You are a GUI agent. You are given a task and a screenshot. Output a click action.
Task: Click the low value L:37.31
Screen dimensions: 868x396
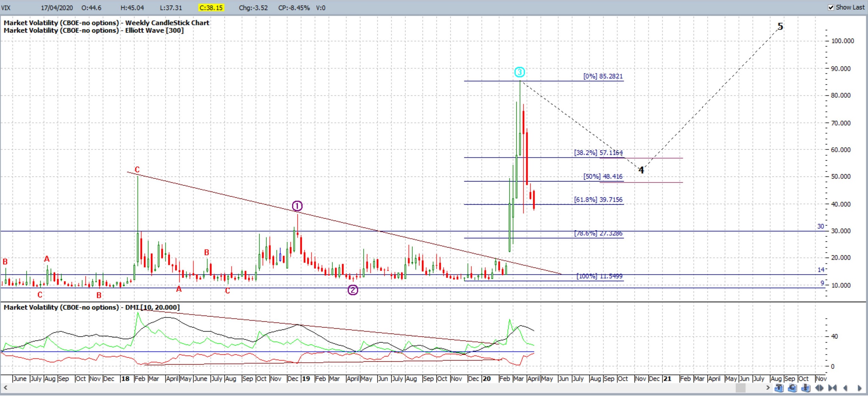tap(171, 8)
